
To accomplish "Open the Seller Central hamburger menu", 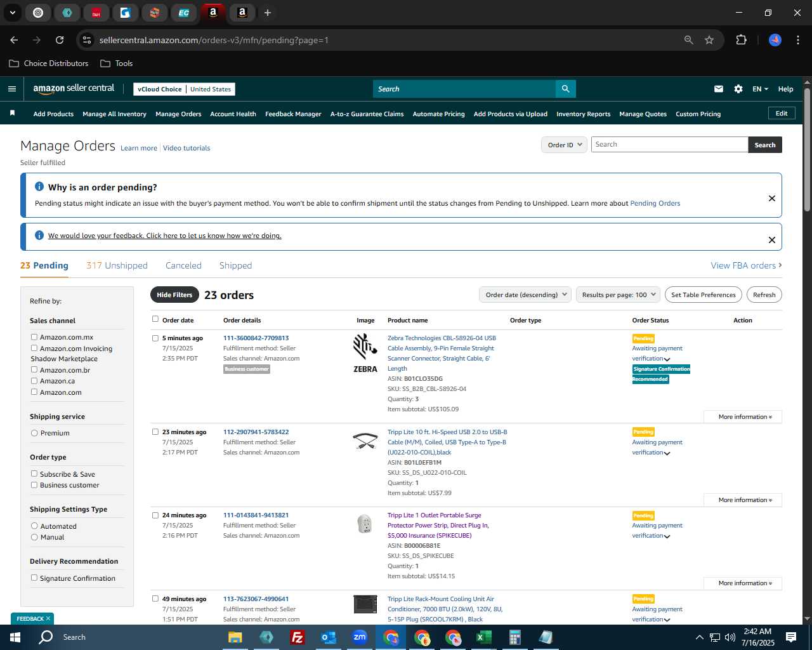I will (11, 89).
